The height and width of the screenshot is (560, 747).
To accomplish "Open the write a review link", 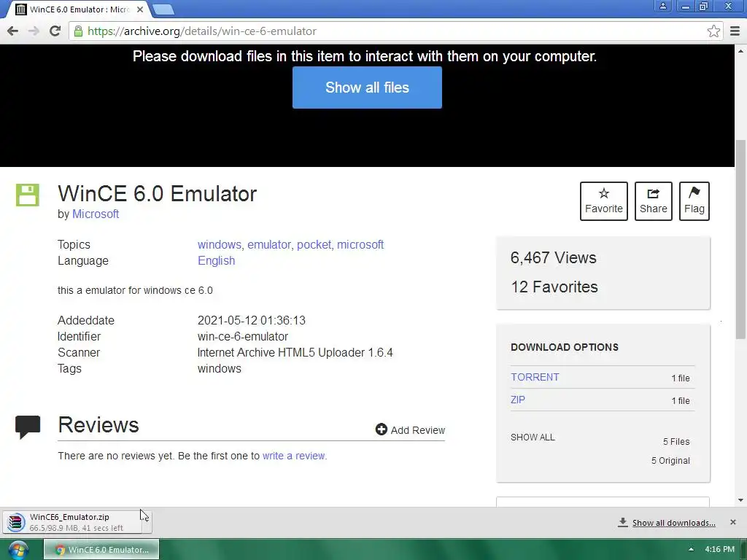I will [x=293, y=456].
